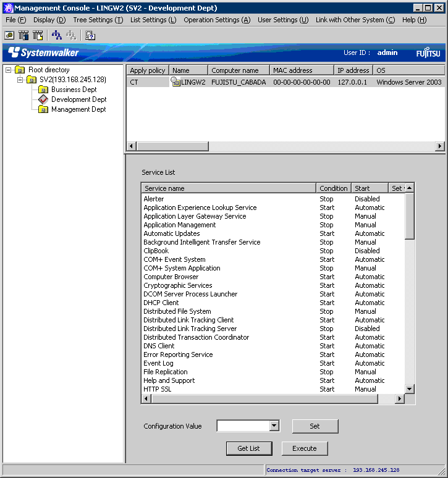Screen dimensions: 448x478
Task: Click the computer list horizontal scrollbar thumb
Action: (172, 146)
